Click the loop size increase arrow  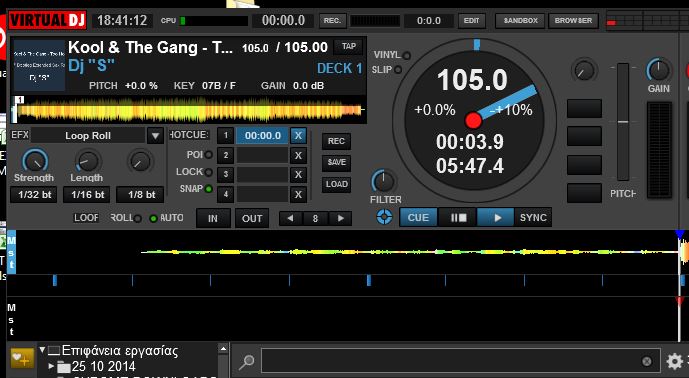tap(341, 218)
